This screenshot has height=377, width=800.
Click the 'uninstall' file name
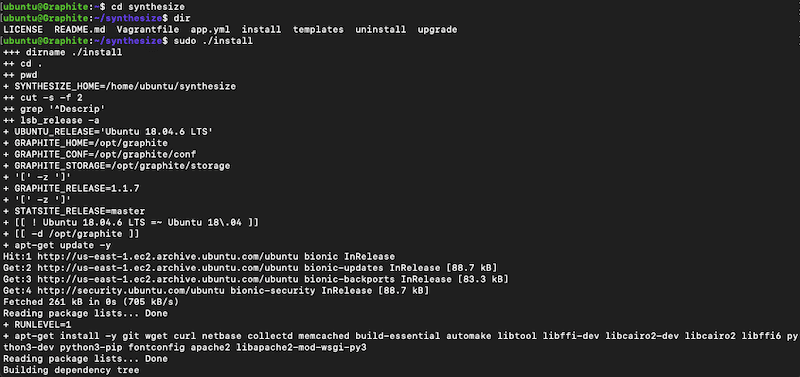click(381, 30)
